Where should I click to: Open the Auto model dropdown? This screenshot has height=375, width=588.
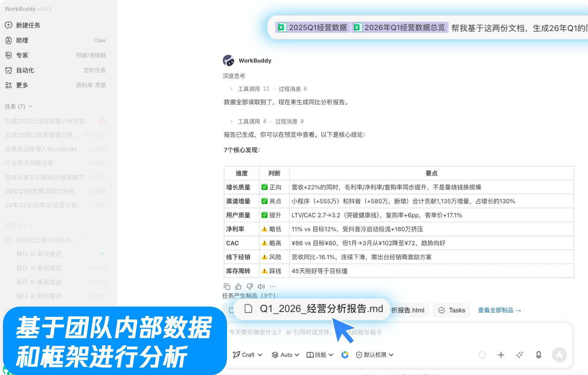coord(285,355)
